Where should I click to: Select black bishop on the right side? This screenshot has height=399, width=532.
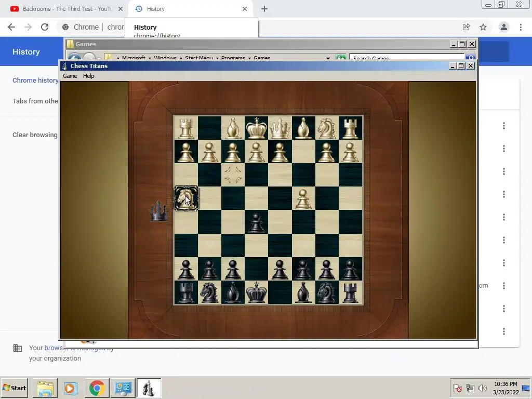(303, 292)
